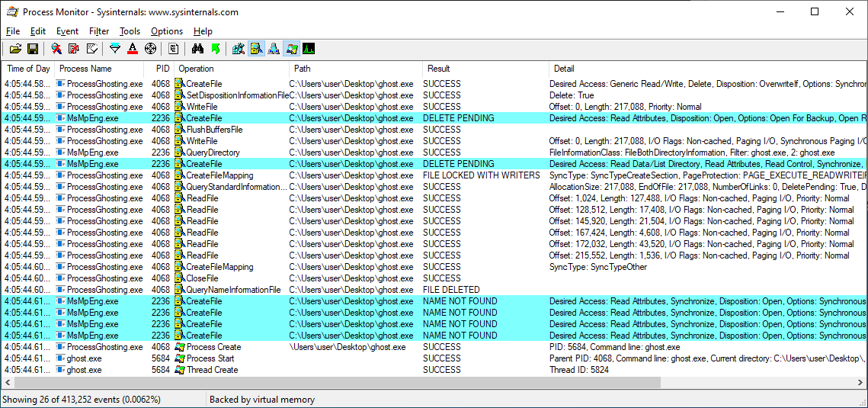Click the Process Tree document icon
This screenshot has width=868, height=408.
click(174, 49)
